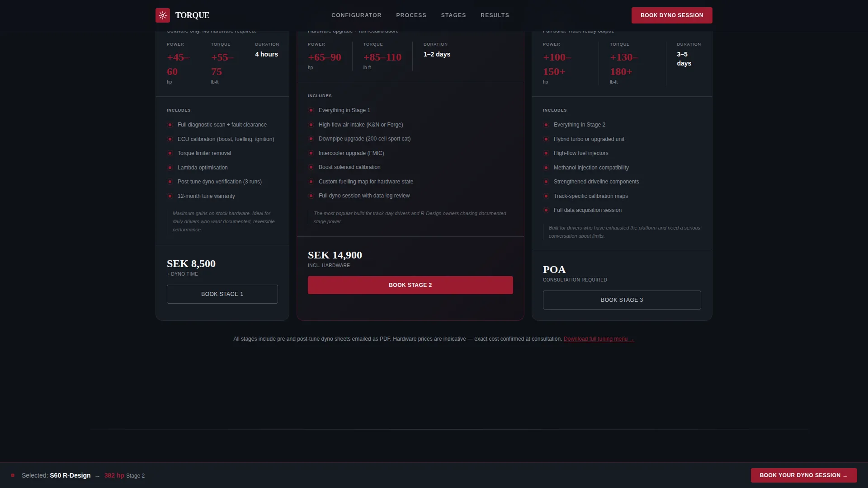This screenshot has width=868, height=488.
Task: Click bullet icon beside 12-month tune warranty
Action: coord(170,196)
